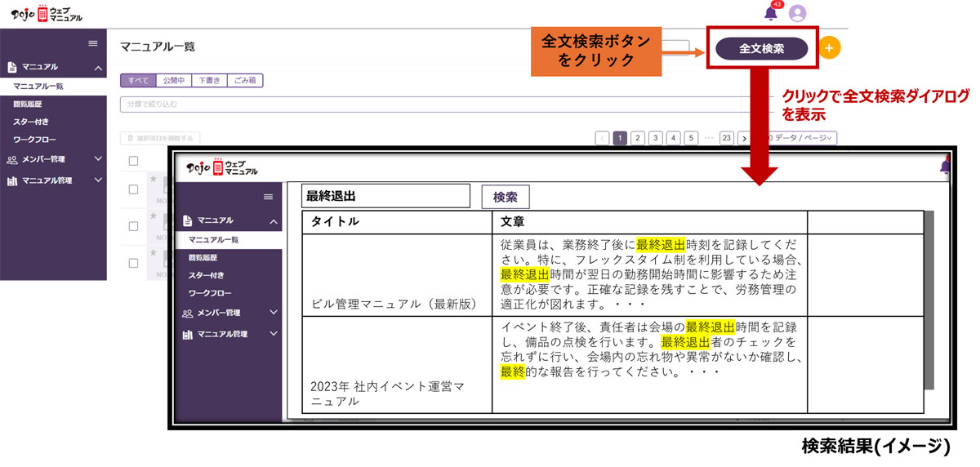Click the メンバー管理 people icon in the sidebar
Screen dimensions: 980x467
12,159
